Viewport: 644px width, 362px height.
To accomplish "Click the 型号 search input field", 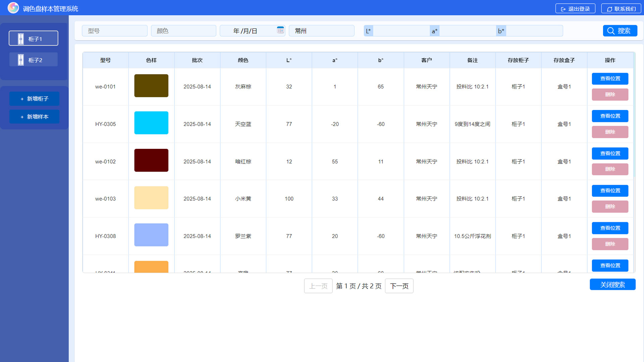I will click(x=114, y=31).
